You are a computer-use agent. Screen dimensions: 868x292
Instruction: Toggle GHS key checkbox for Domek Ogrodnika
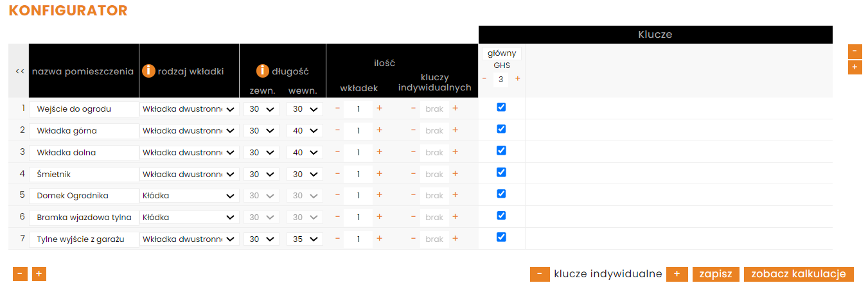pyautogui.click(x=501, y=194)
